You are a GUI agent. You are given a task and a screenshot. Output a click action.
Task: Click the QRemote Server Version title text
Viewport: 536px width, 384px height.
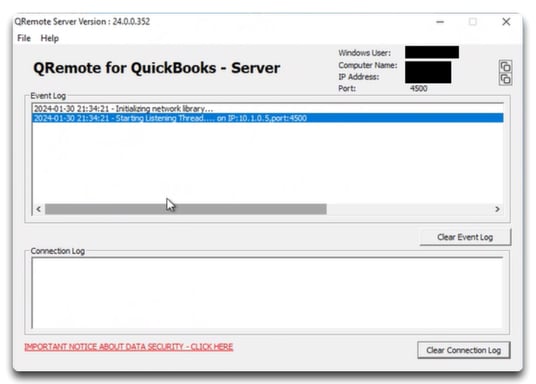point(82,22)
